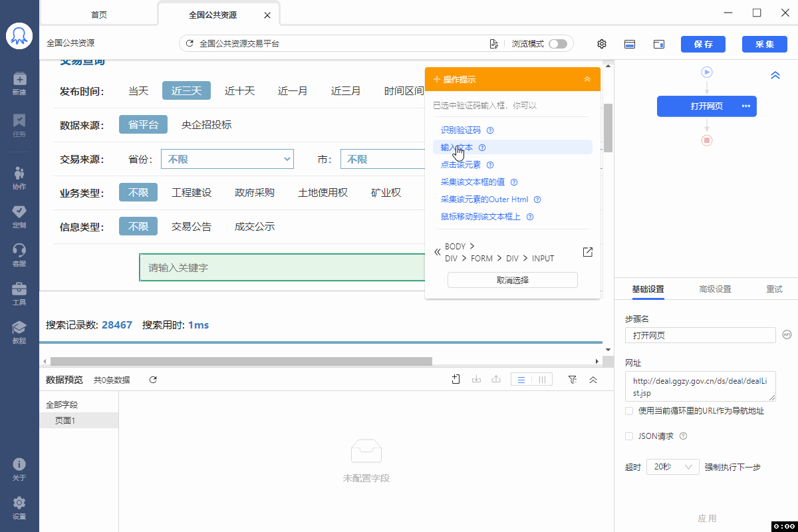
Task: Click the layout icon left of 保存
Action: (659, 44)
